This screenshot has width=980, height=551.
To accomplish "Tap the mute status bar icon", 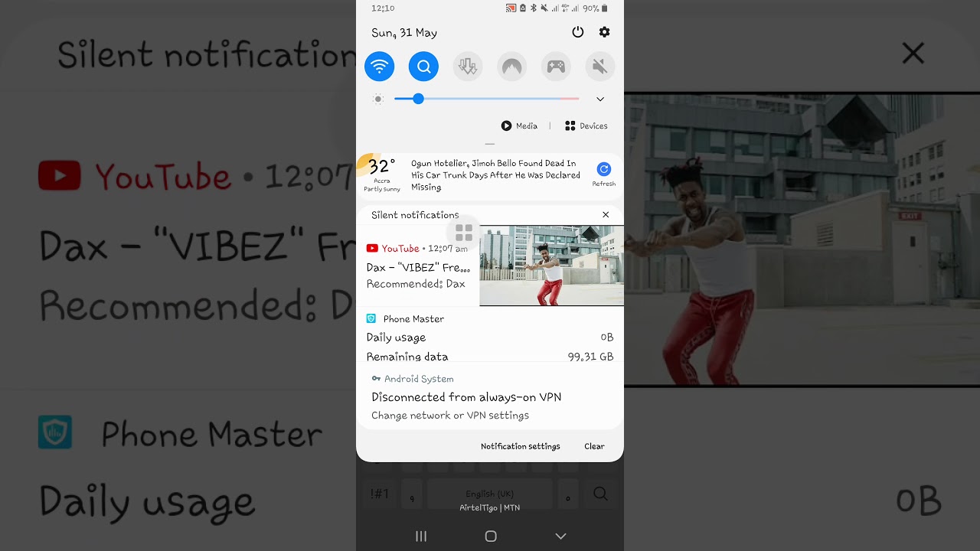I will (544, 8).
